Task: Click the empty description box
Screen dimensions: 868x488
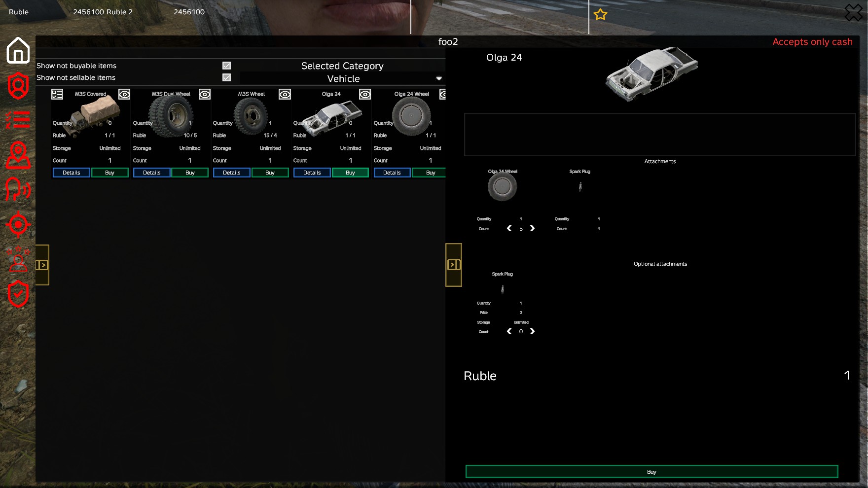Action: [660, 135]
